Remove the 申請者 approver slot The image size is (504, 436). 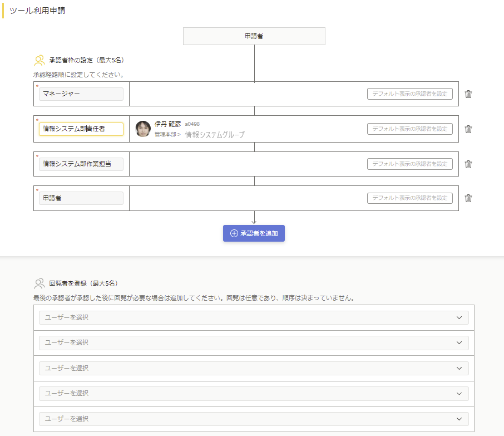click(468, 198)
